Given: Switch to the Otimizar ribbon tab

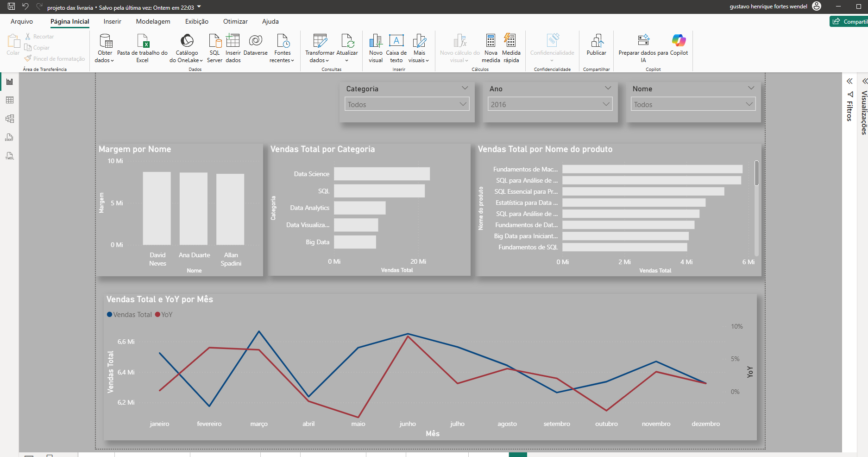Looking at the screenshot, I should click(235, 21).
